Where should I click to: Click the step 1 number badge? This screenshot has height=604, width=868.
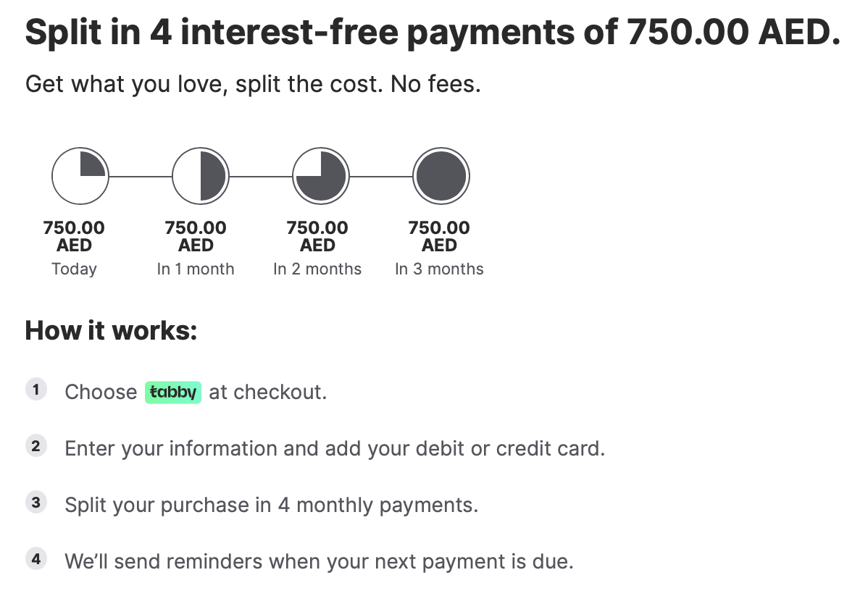pos(36,390)
